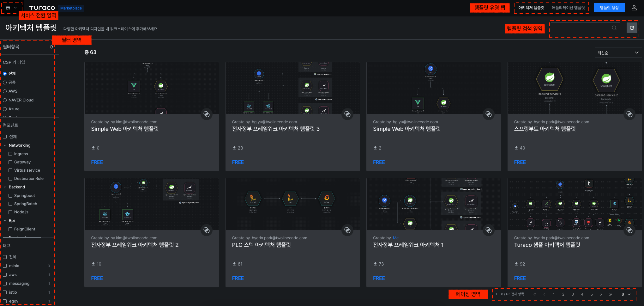Select the 공통 CSP radio button
Viewport: 644px width, 306px height.
coord(5,82)
